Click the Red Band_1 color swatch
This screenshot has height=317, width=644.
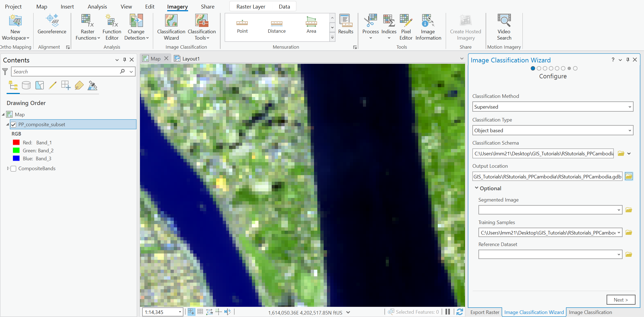[x=16, y=142]
